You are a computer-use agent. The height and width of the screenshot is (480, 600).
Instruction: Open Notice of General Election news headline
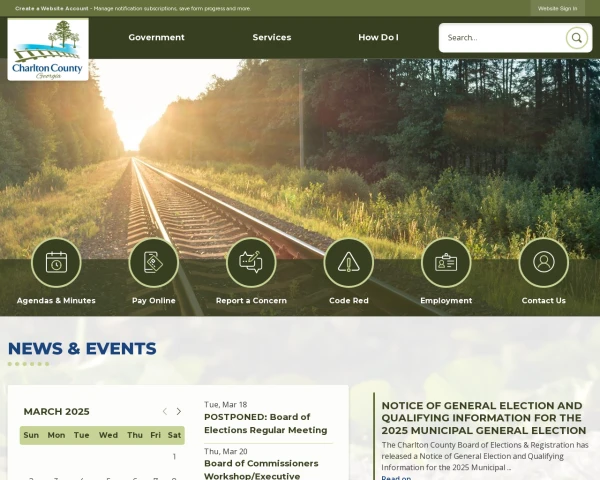coord(484,418)
